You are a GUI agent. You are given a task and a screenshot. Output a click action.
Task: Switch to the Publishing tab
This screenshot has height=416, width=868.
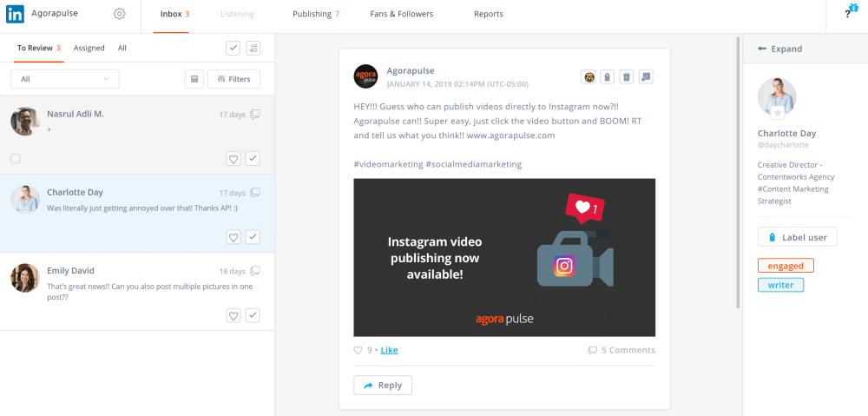pyautogui.click(x=315, y=14)
